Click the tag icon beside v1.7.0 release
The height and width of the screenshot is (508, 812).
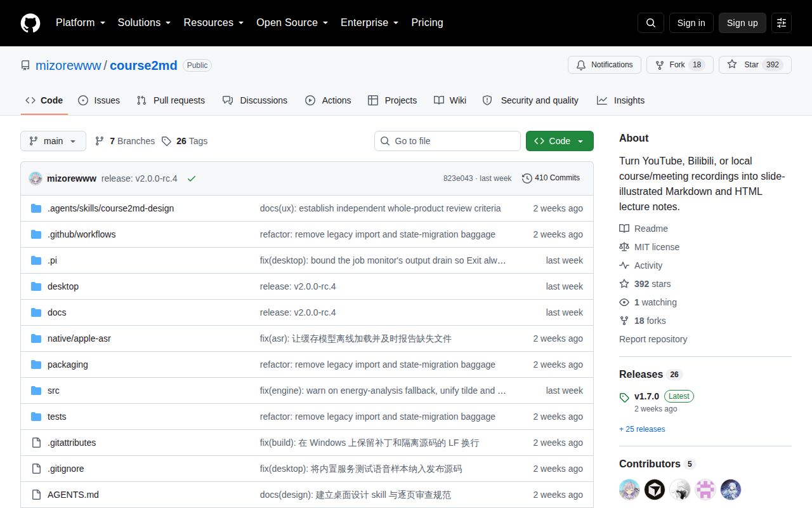click(624, 398)
